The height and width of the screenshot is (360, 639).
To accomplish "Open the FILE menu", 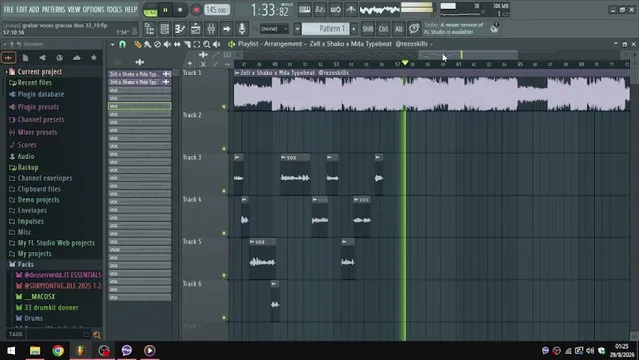I will [x=9, y=9].
